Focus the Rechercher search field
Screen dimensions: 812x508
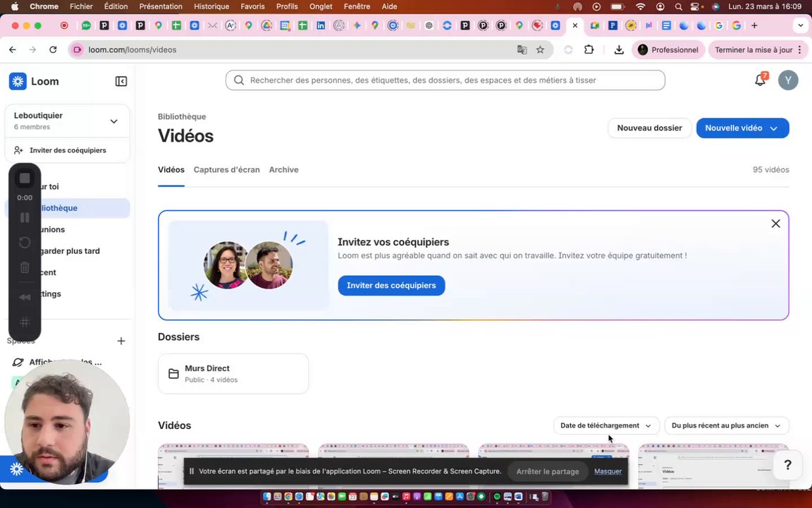[x=445, y=80]
